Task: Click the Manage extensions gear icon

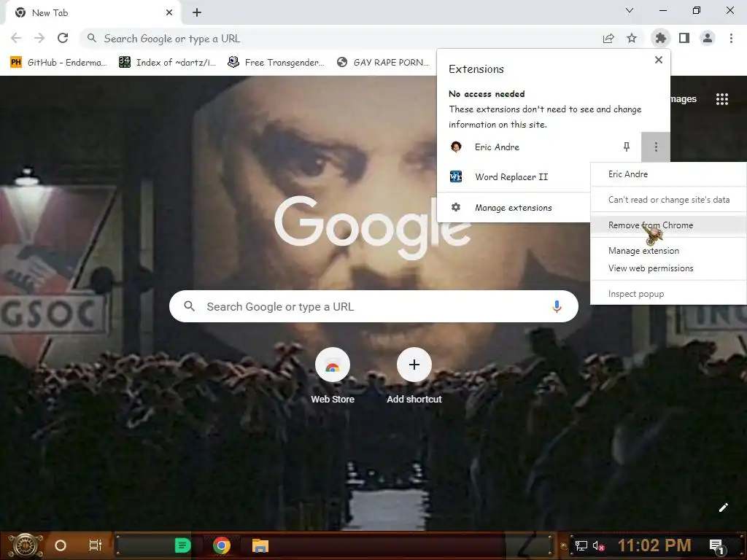Action: [456, 208]
